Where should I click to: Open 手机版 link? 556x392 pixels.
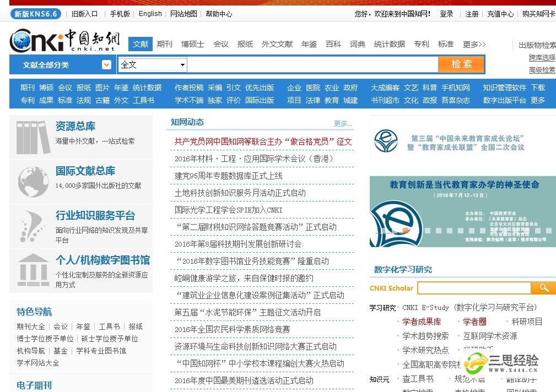coord(120,14)
